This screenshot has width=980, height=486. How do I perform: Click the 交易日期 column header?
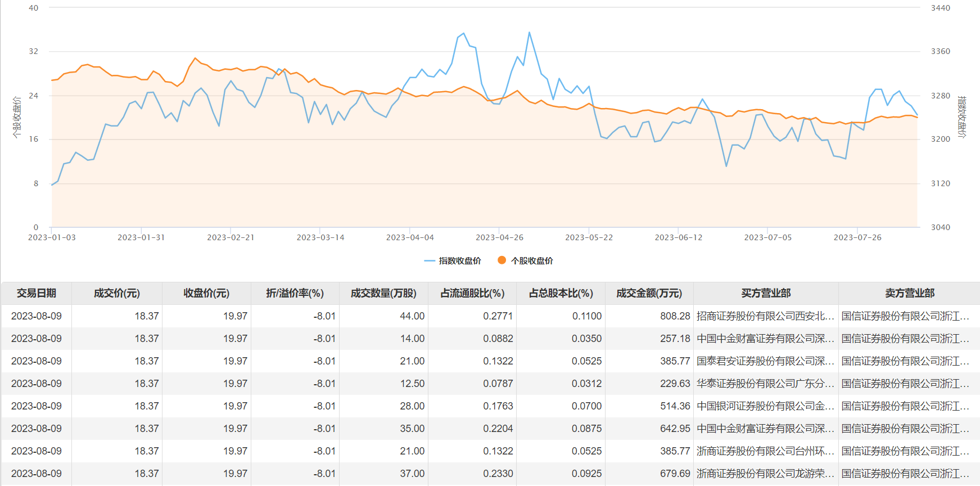37,293
